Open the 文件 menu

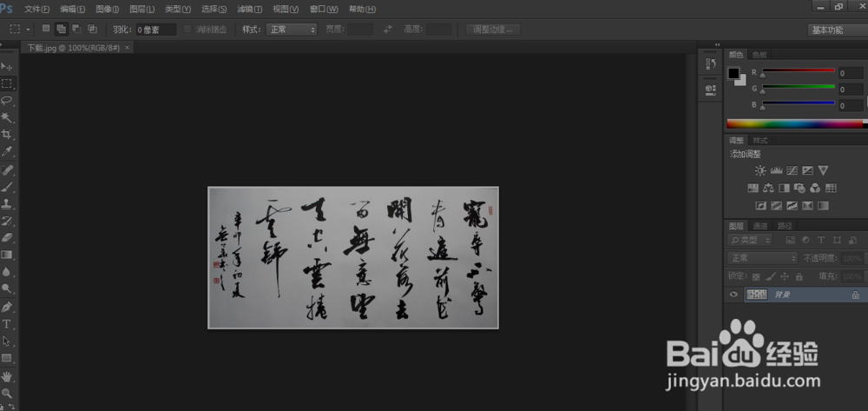click(36, 10)
